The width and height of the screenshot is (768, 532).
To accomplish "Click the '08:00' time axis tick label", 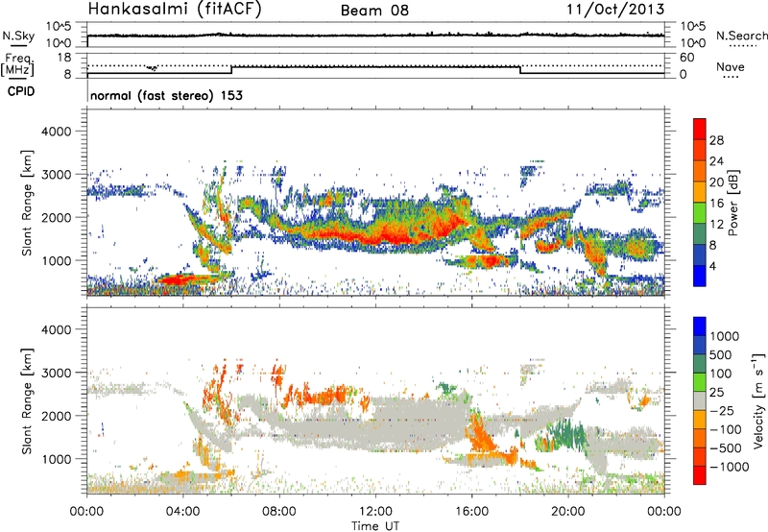I will (x=279, y=512).
